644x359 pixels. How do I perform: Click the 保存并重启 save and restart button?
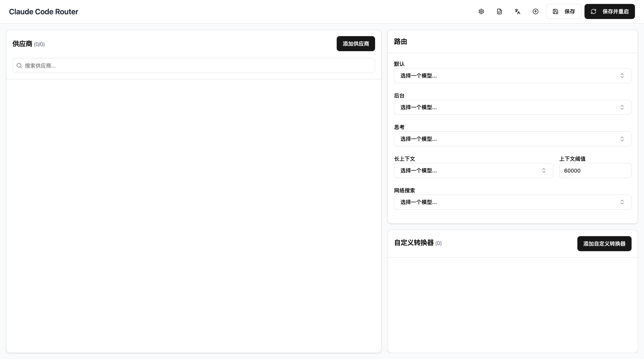(x=609, y=11)
